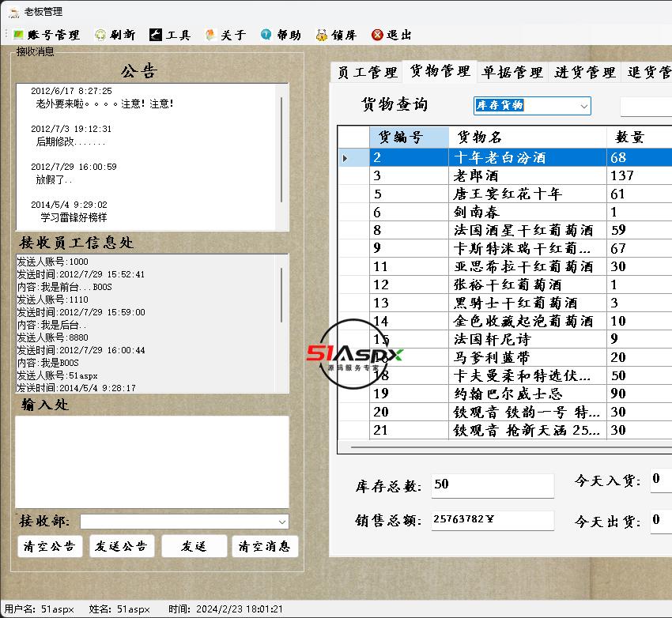Select row 亚思希拉干红葡萄酒
Image resolution: width=672 pixels, height=618 pixels.
pos(505,266)
